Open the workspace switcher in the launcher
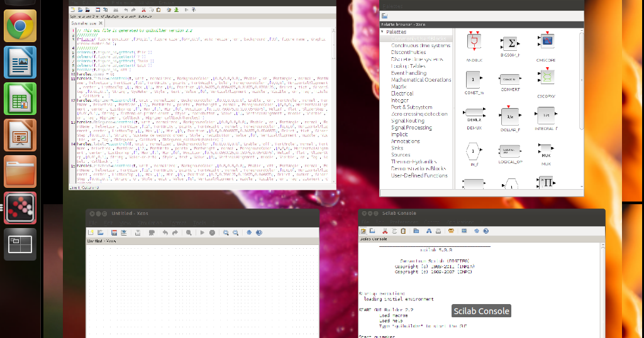 click(x=19, y=244)
